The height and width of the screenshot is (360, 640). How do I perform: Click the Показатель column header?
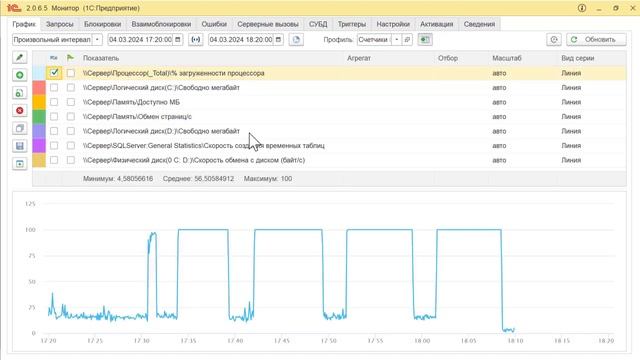tap(101, 58)
